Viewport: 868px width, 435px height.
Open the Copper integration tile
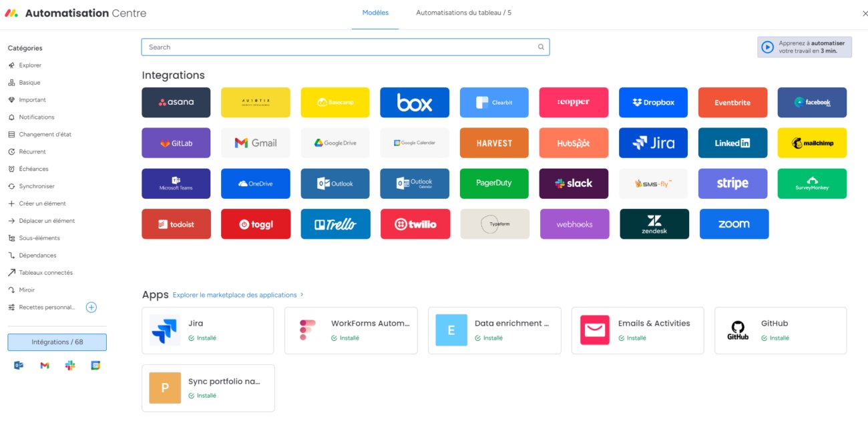[x=574, y=102]
